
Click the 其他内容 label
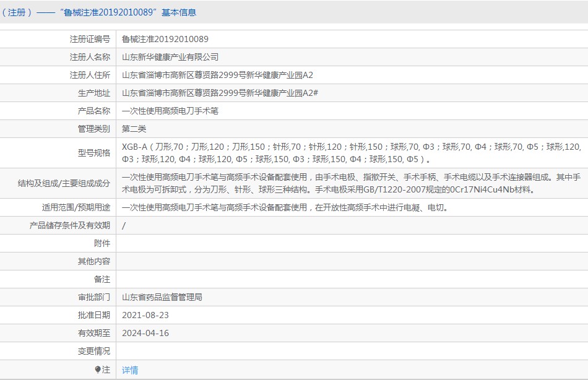pos(94,261)
